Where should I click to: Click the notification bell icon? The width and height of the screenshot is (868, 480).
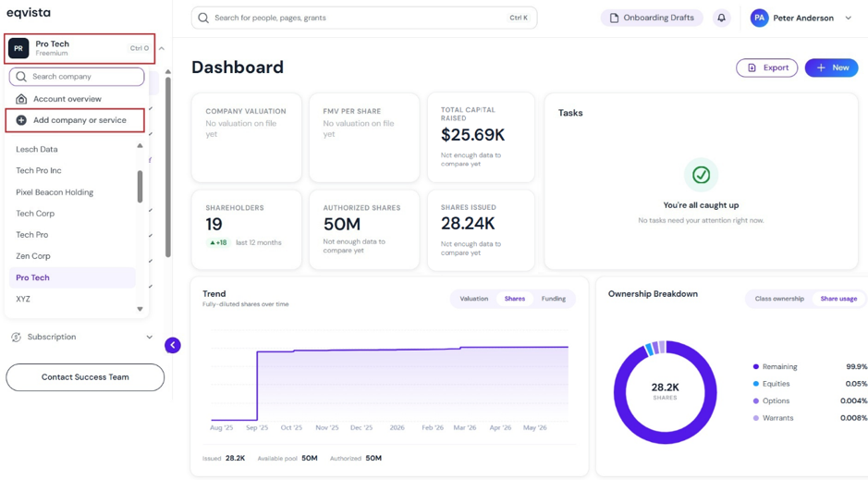721,18
